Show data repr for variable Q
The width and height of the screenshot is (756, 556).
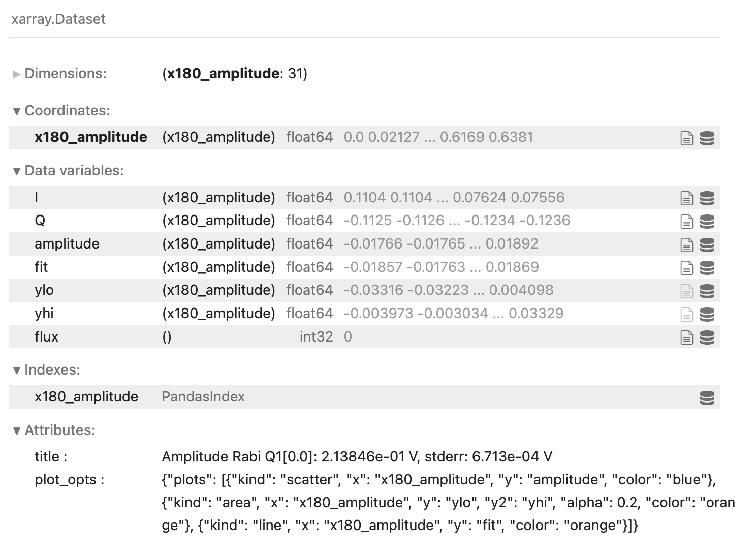point(707,221)
